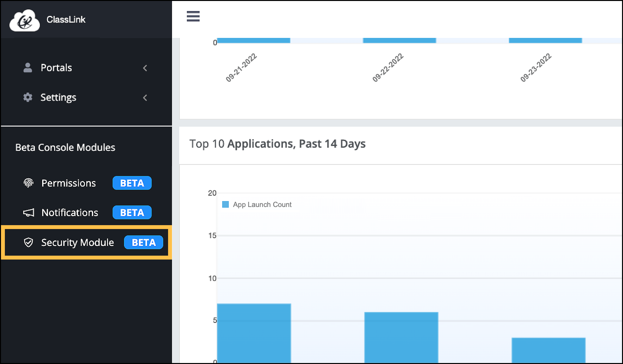623x364 pixels.
Task: Toggle the App Launch Count legend swatch
Action: pos(226,204)
